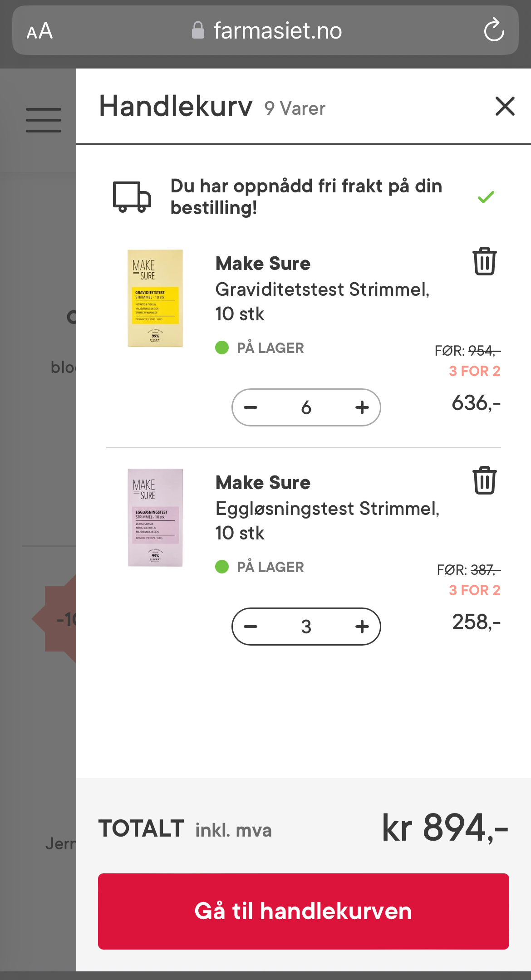Screen dimensions: 531x980
Task: Tap the pink Eggløsningstest product image
Action: click(155, 518)
